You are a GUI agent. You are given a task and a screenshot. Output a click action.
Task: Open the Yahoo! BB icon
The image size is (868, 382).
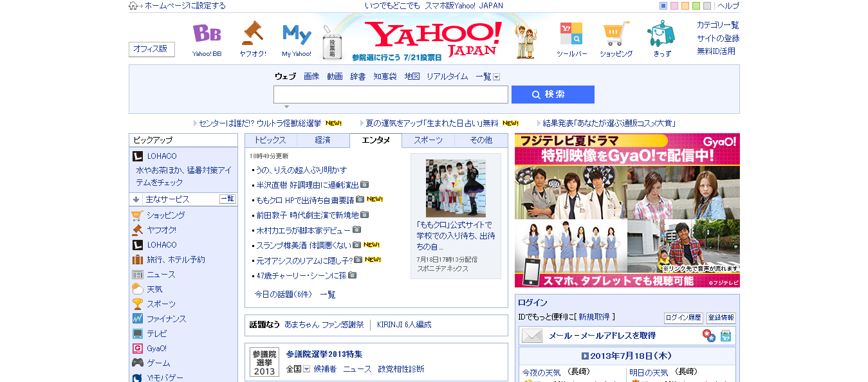pos(207,33)
